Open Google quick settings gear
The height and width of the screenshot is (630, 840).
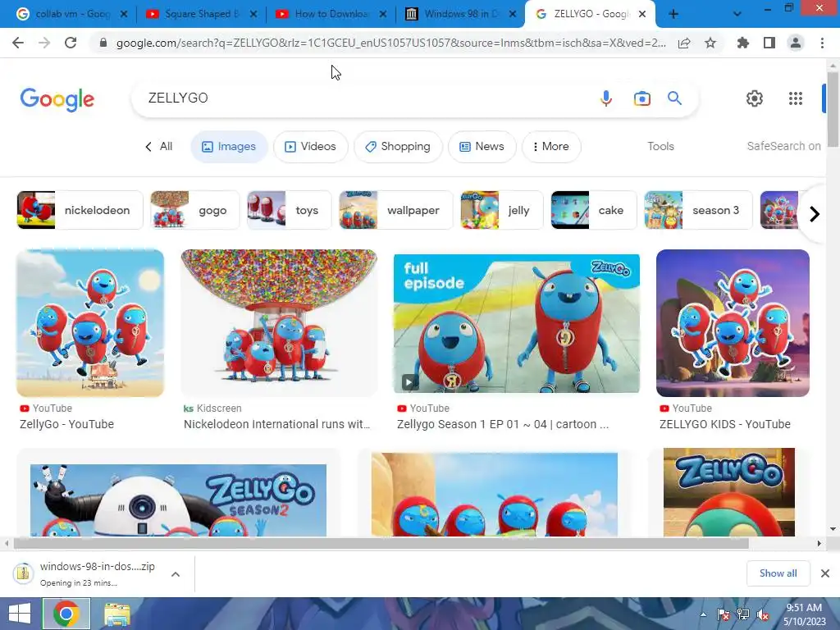coord(755,98)
